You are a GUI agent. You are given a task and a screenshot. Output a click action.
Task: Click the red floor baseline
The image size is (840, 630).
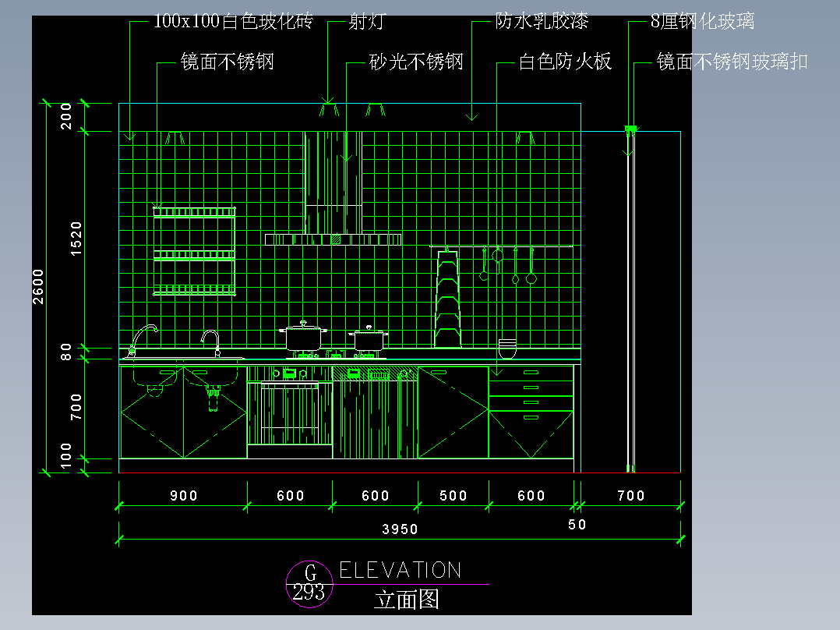(x=351, y=471)
